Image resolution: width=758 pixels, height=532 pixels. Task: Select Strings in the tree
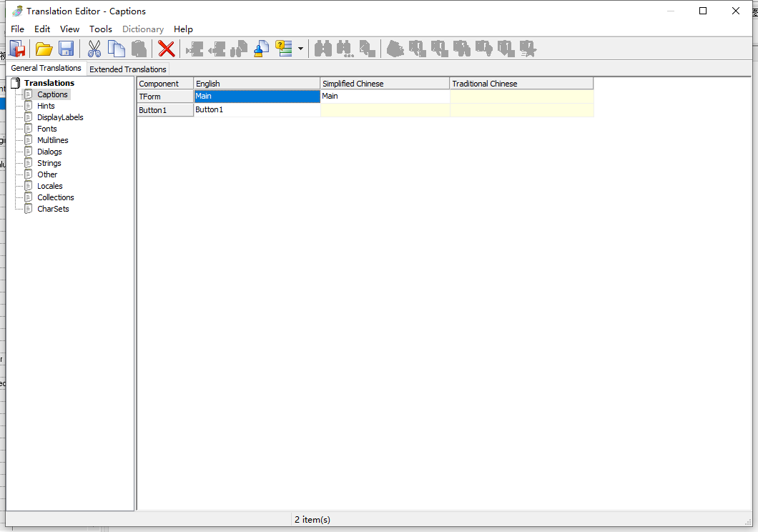pos(49,163)
